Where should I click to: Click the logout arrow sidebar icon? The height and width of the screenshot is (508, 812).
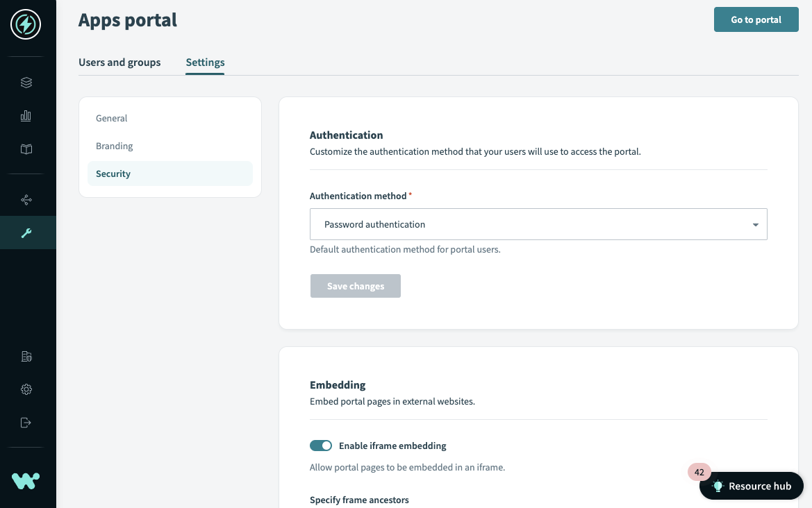(26, 423)
